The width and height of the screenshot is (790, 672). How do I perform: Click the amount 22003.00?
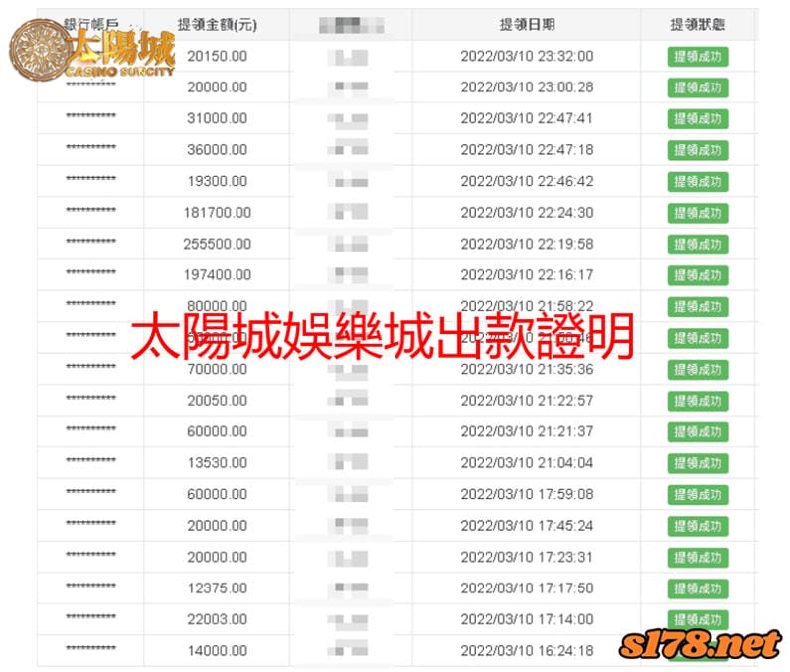(x=218, y=619)
